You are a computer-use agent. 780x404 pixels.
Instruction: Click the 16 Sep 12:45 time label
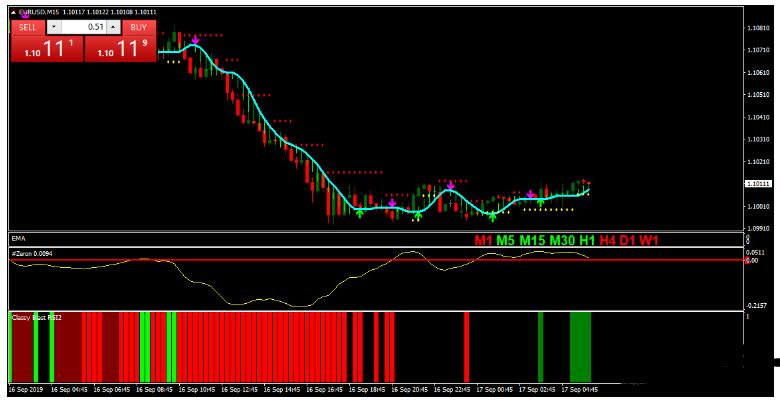240,390
